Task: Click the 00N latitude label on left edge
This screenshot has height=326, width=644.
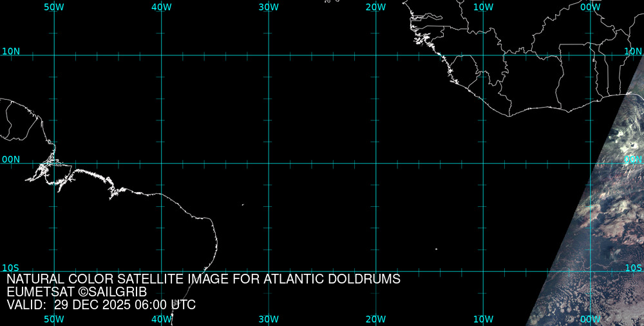Action: (11, 159)
